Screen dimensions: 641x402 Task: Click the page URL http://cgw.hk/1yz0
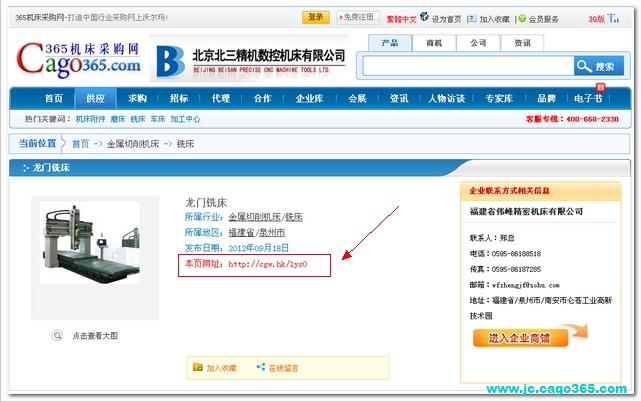(267, 264)
